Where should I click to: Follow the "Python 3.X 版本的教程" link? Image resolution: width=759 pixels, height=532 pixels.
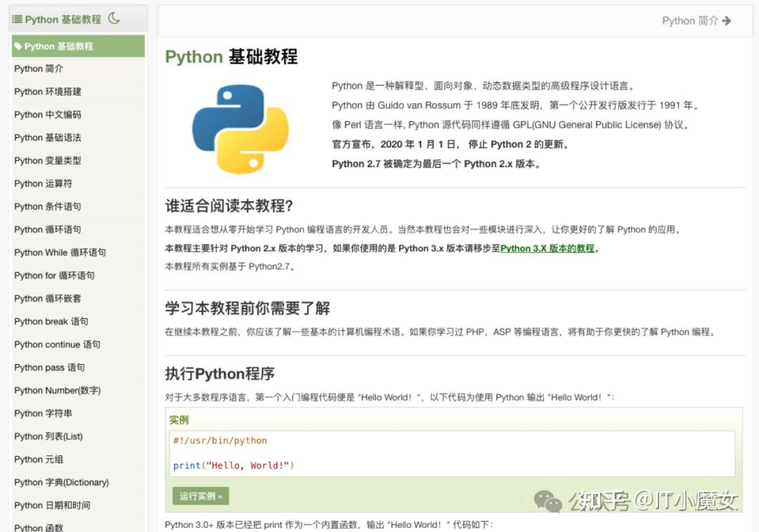tap(547, 248)
